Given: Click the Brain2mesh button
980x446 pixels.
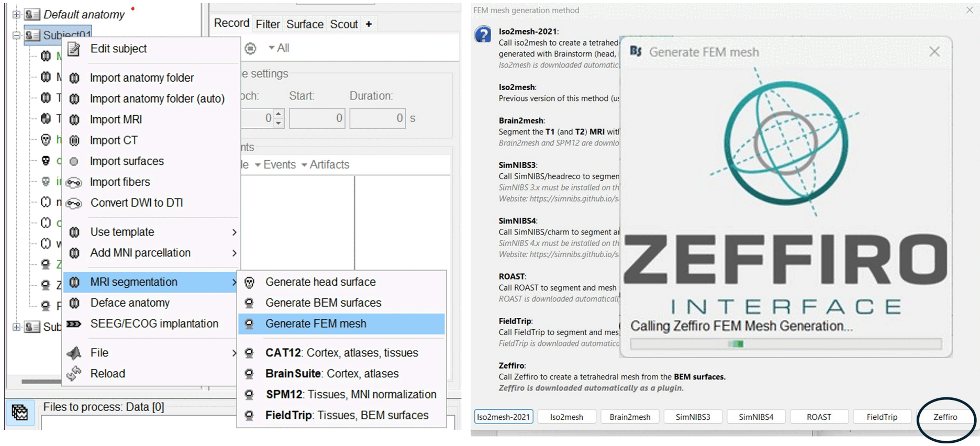Looking at the screenshot, I should [x=630, y=417].
